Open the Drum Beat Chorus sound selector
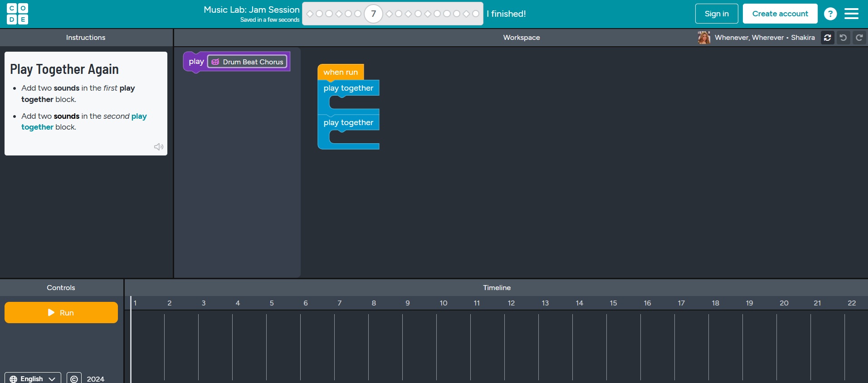The width and height of the screenshot is (868, 383). tap(247, 62)
